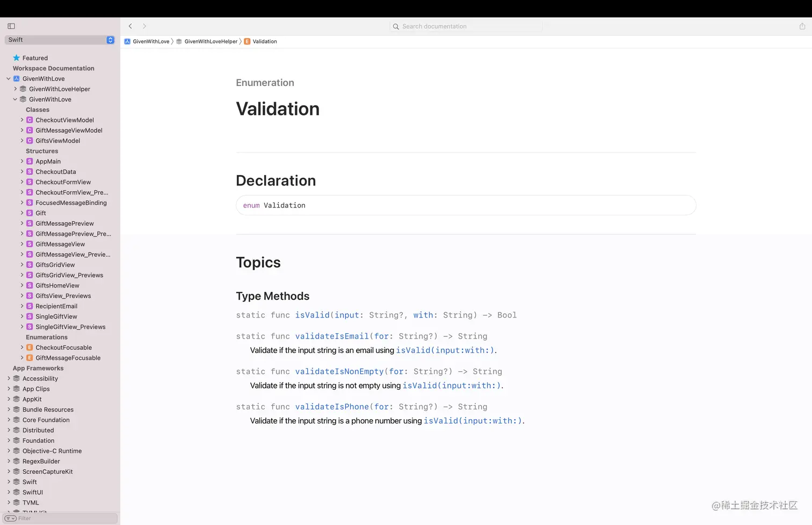Click the magnifier icon in search field

tap(396, 26)
